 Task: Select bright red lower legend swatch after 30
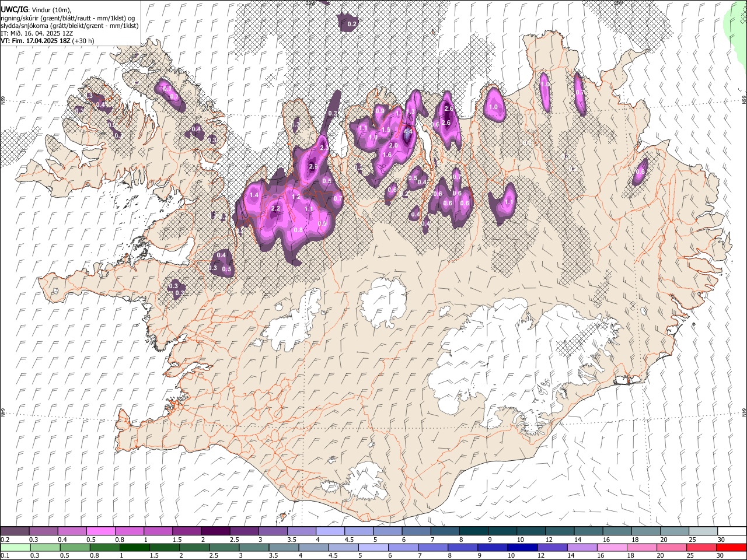point(731,547)
